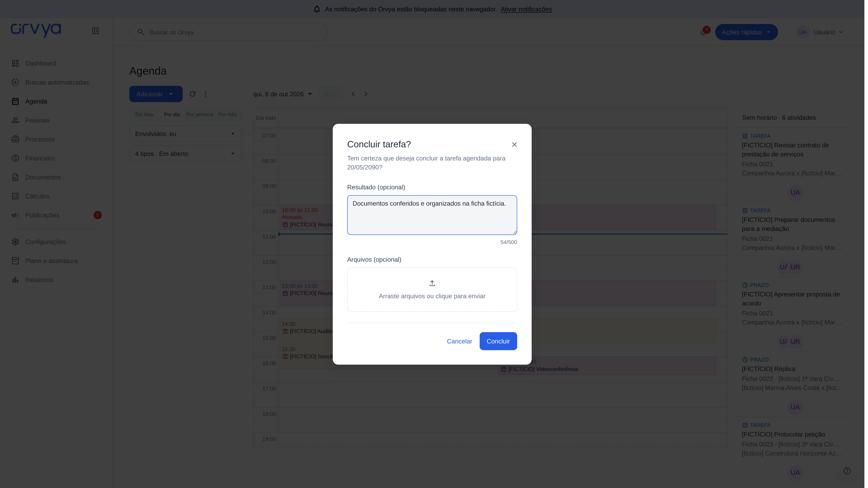The width and height of the screenshot is (868, 488).
Task: Click the Relatórios bar chart icon
Action: pyautogui.click(x=15, y=280)
